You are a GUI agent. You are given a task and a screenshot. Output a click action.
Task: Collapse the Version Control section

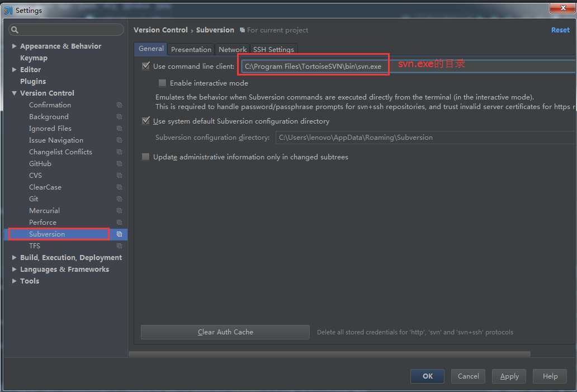tap(14, 93)
